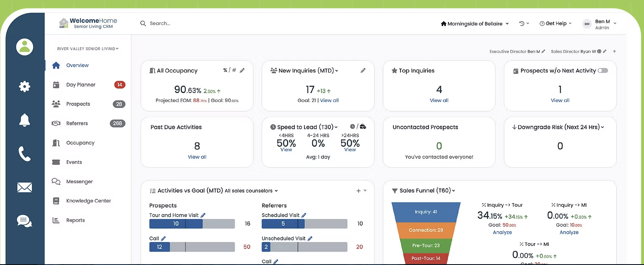Open the phone icon in left rail
644x265 pixels.
[x=24, y=154]
